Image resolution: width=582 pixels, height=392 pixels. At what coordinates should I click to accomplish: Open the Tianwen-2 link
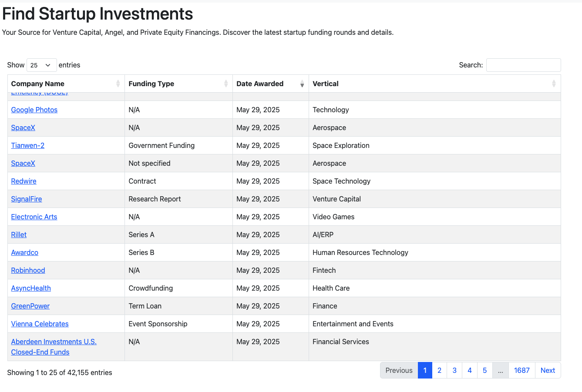28,145
